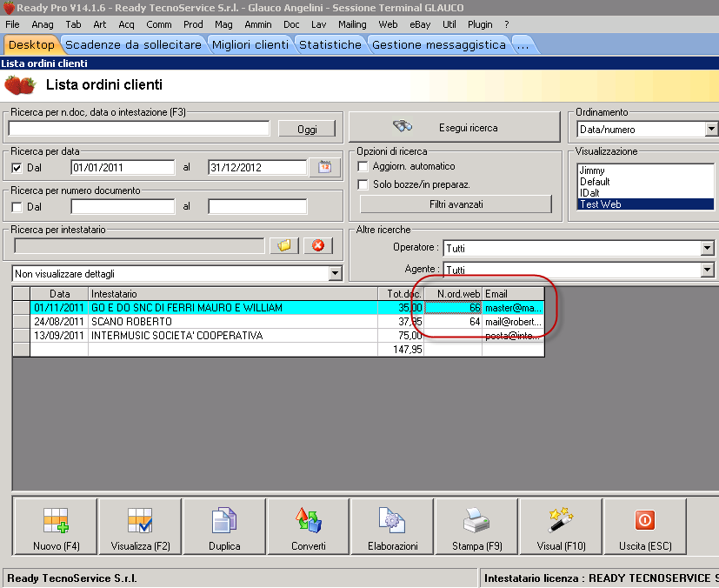Viewport: 719px width, 588px height.
Task: Enable Dal checkbox in Ricerca per numero documento
Action: [17, 207]
